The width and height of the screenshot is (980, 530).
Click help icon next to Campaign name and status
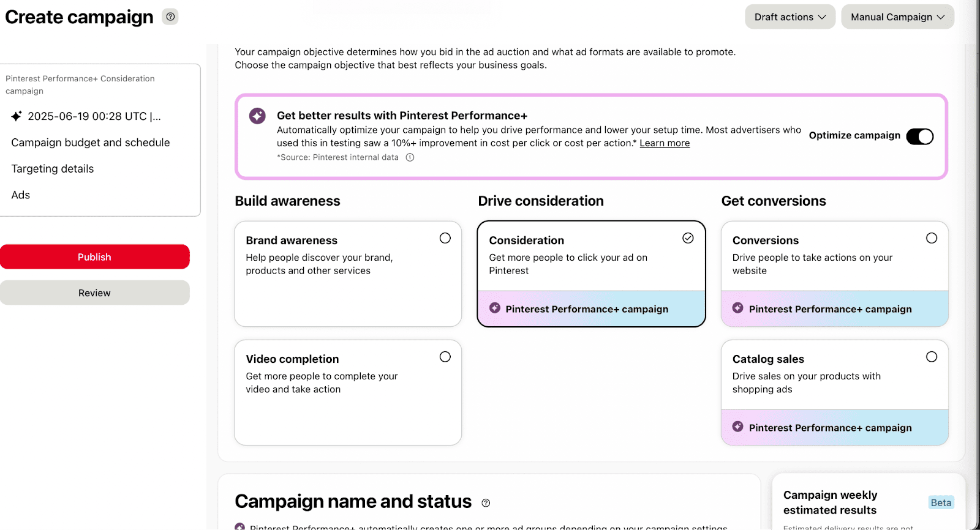(x=486, y=503)
